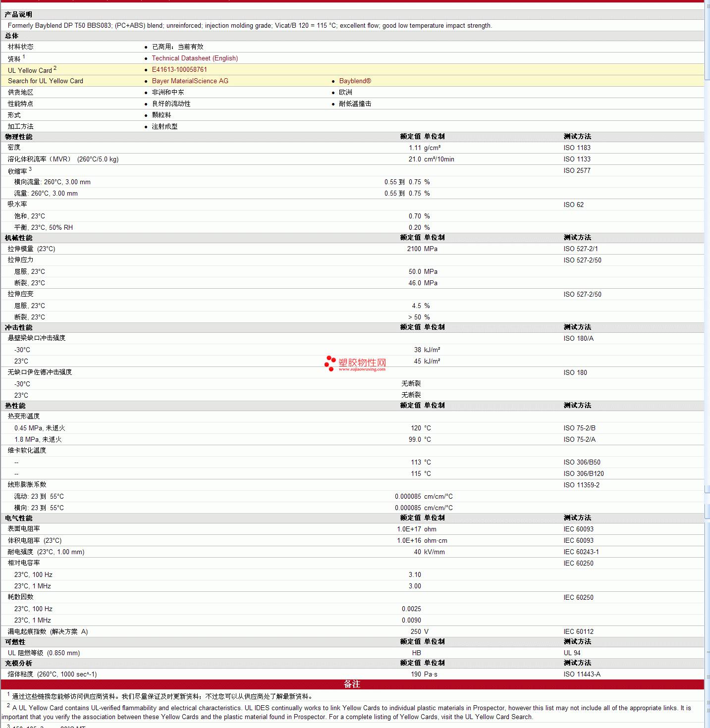Viewport: 710px width, 728px height.
Task: Click water absorption method 'ISO 62'
Action: coord(573,205)
